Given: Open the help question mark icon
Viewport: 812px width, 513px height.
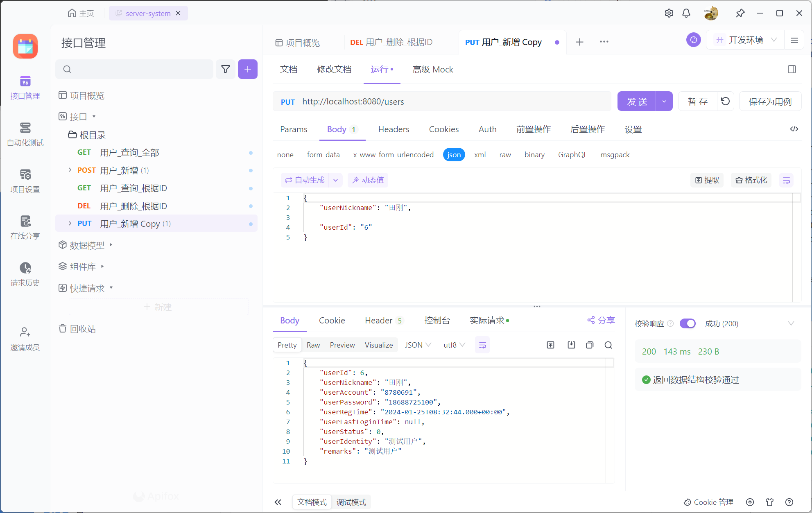Looking at the screenshot, I should pyautogui.click(x=789, y=502).
